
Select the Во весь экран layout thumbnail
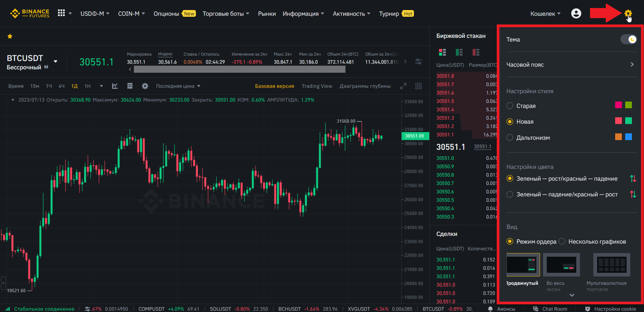[561, 264]
